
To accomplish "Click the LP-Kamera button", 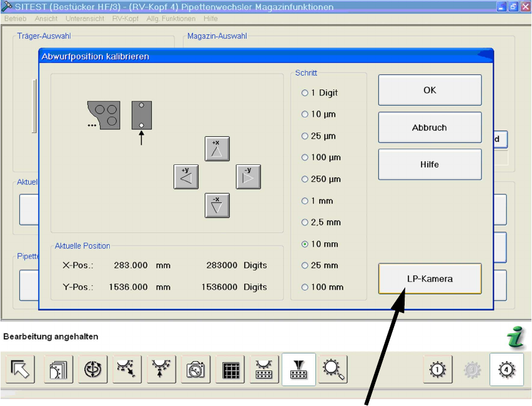I will [430, 279].
